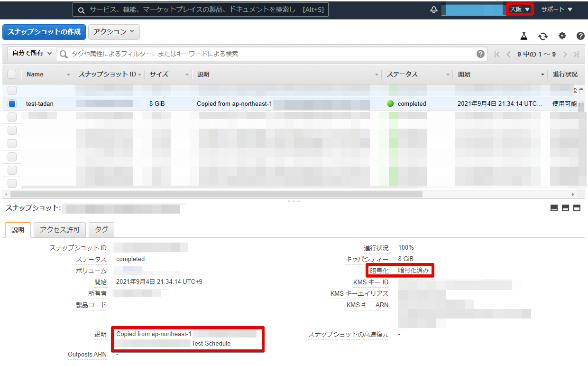The image size is (588, 366).
Task: Open the 自分で所有 ownership filter dropdown
Action: 30,54
